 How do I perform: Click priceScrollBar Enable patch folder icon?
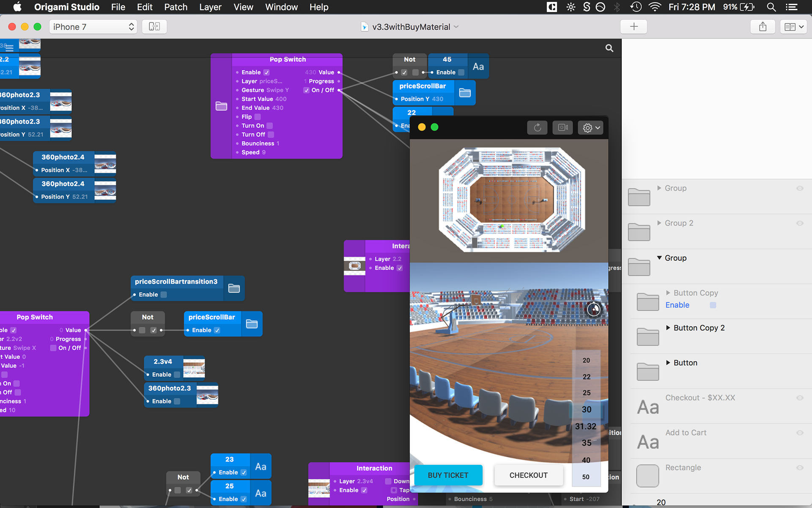coord(252,324)
